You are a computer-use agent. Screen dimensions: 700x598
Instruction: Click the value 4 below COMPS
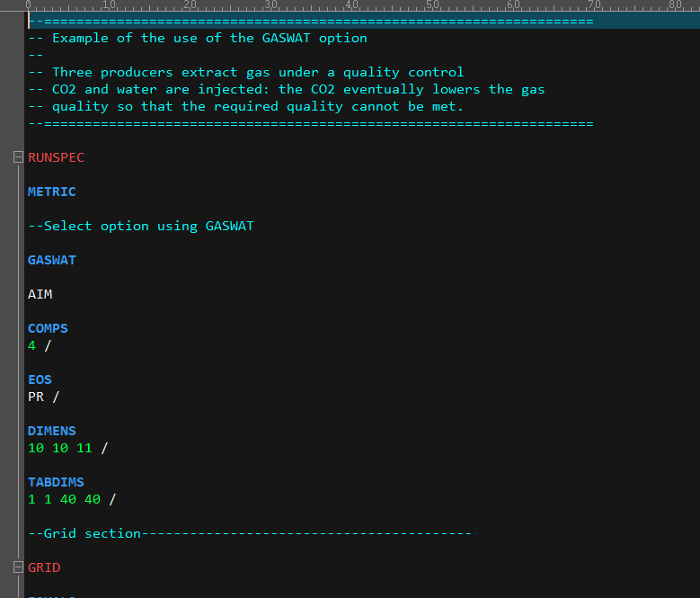pos(32,345)
